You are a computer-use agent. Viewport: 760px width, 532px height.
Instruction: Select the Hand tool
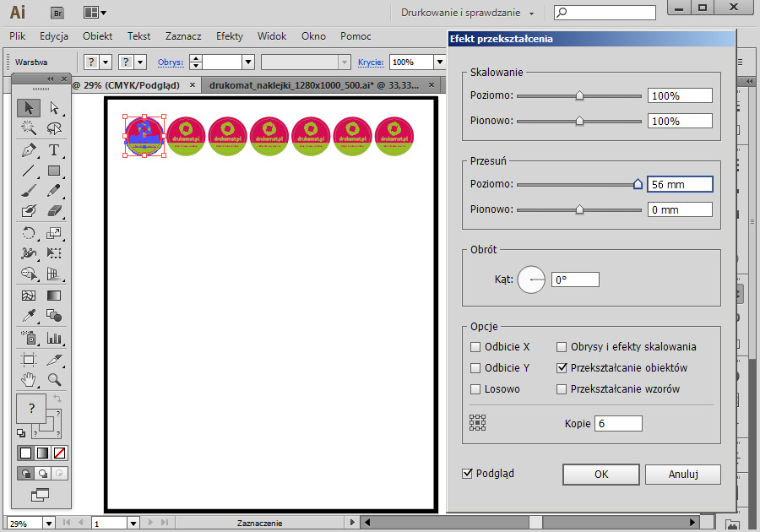coord(29,380)
